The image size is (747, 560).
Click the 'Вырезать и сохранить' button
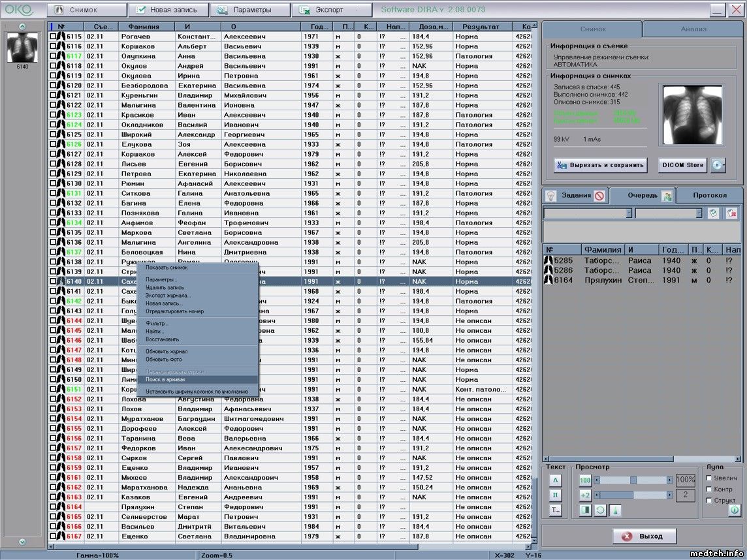600,165
